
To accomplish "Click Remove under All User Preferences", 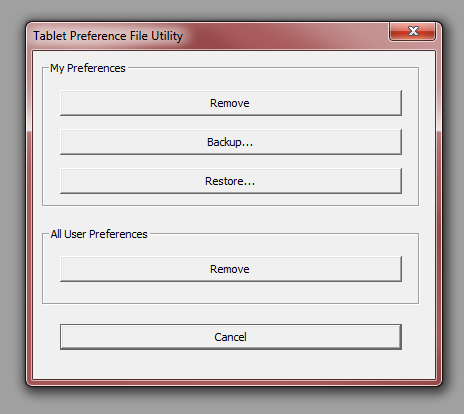I will (x=231, y=269).
